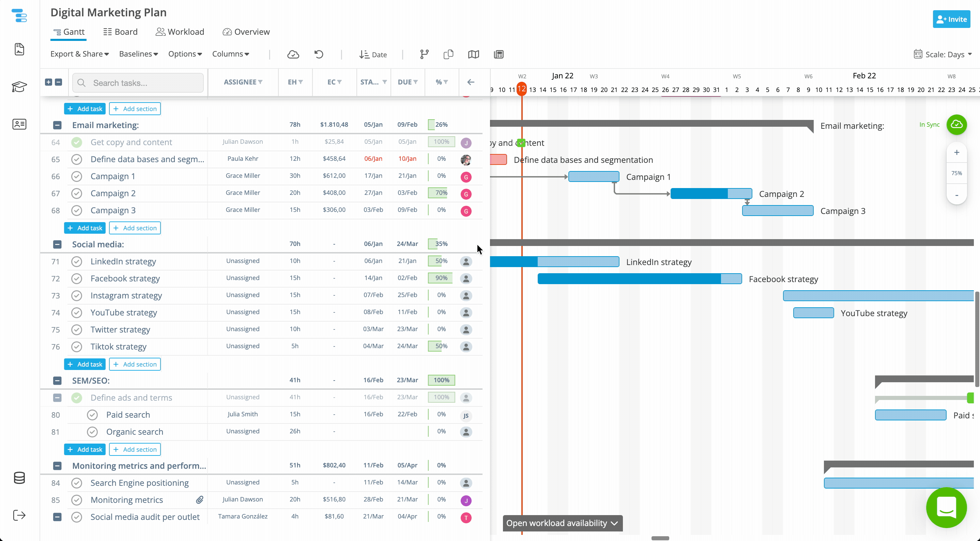
Task: Toggle completion check for LinkedIn strategy
Action: [77, 262]
